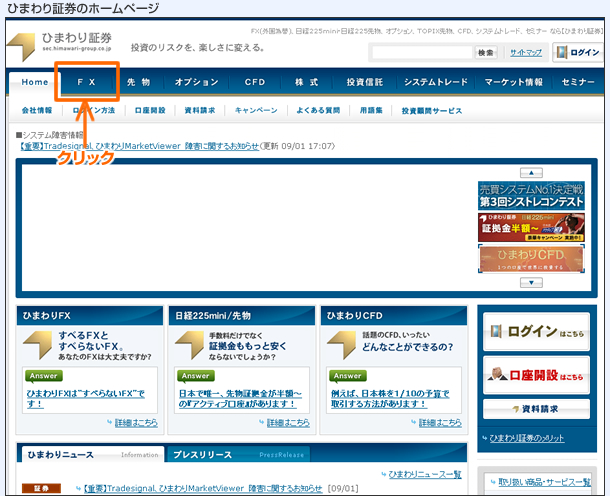Image resolution: width=610 pixels, height=496 pixels.
Task: Open the ひまわりニュース一覧 link
Action: coord(425,474)
